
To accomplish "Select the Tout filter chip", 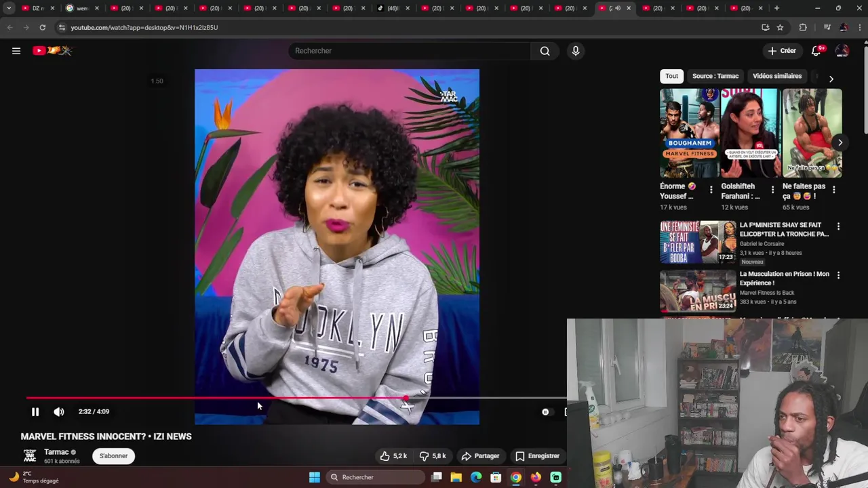I will [x=671, y=76].
